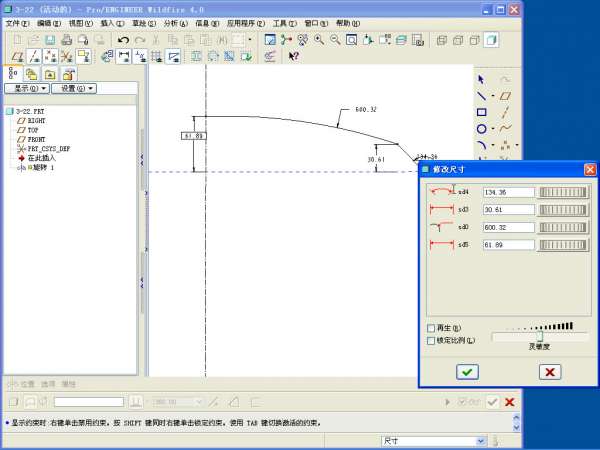The width and height of the screenshot is (600, 450).
Task: Click the red X to quit sketch
Action: click(x=510, y=402)
